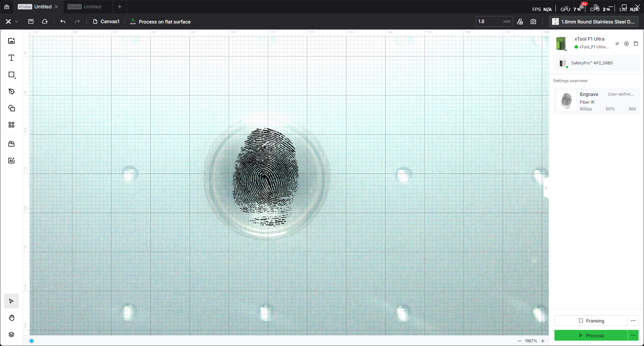The height and width of the screenshot is (346, 644).
Task: Select the Text tool in left sidebar
Action: [11, 58]
